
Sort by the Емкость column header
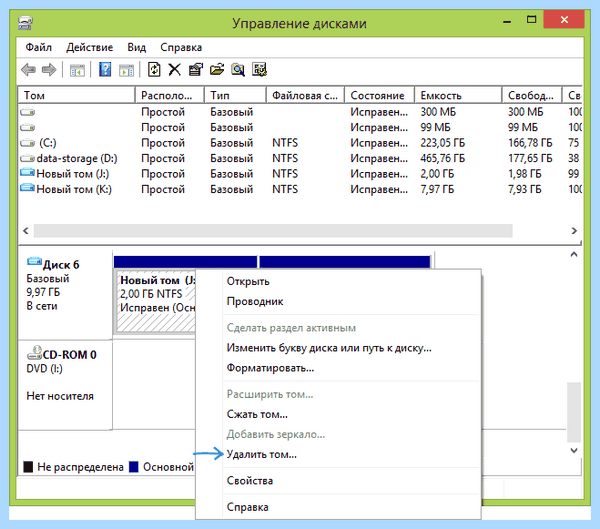click(x=458, y=95)
